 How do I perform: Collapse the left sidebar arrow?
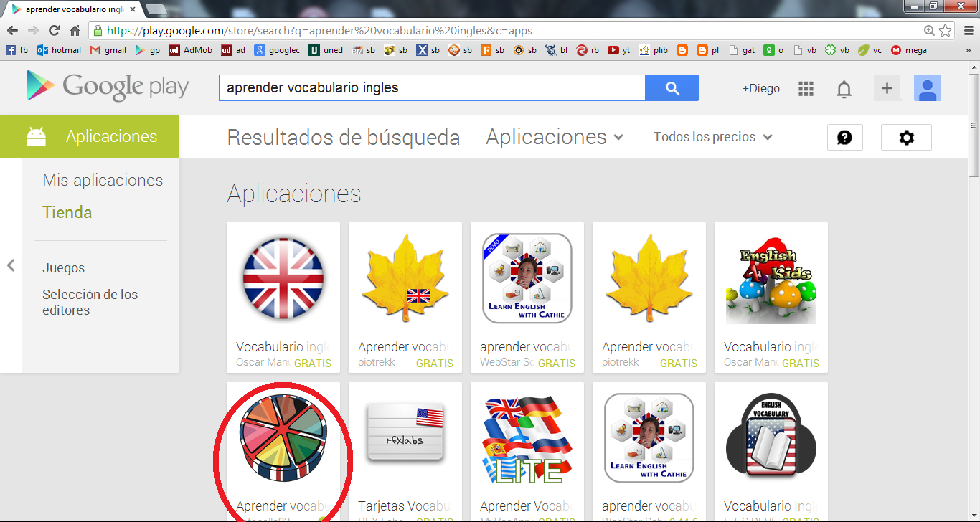click(x=11, y=265)
